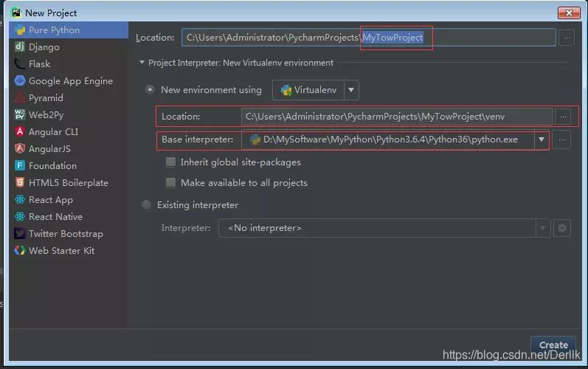Open the interpreter settings gear icon

pyautogui.click(x=561, y=228)
